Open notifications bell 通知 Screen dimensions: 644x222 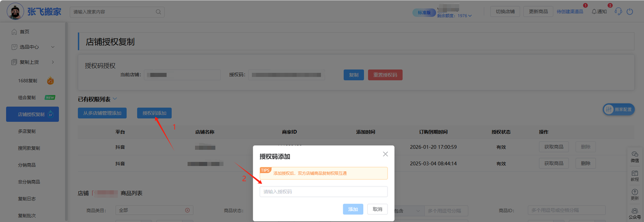coord(599,12)
